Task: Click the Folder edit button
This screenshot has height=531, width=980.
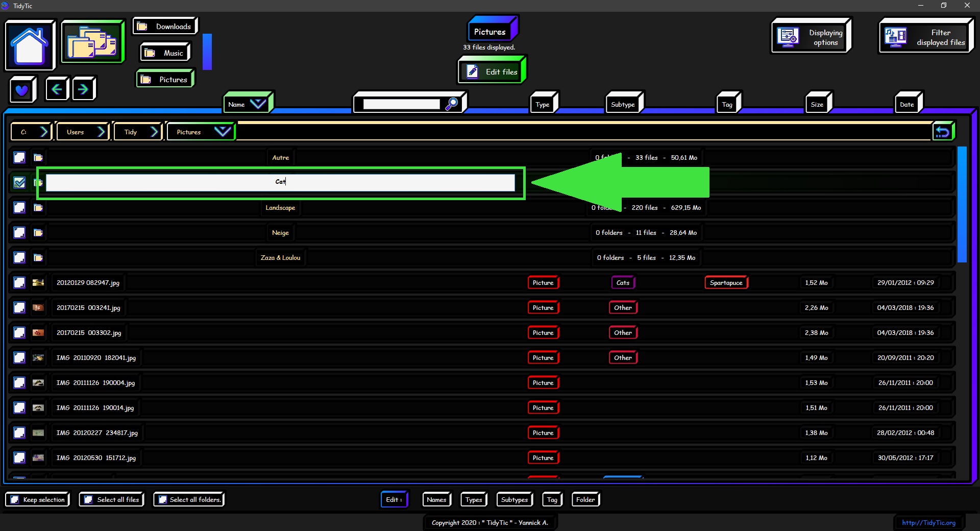Action: 586,499
